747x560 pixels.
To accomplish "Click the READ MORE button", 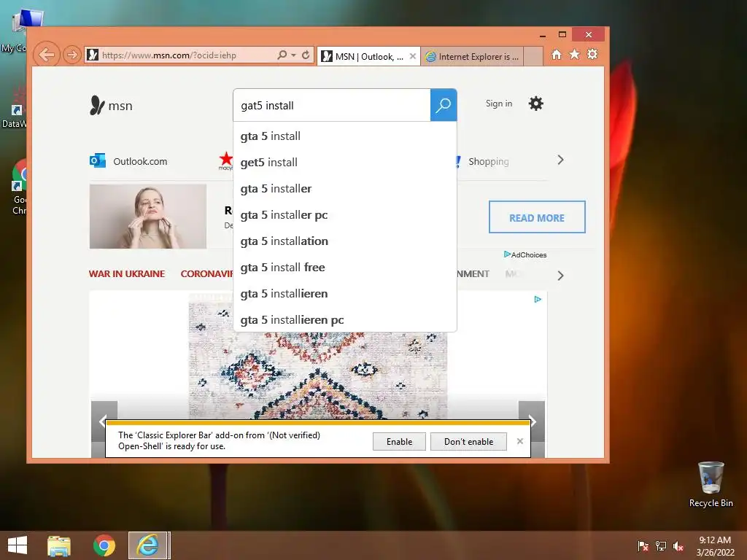I will (x=537, y=217).
